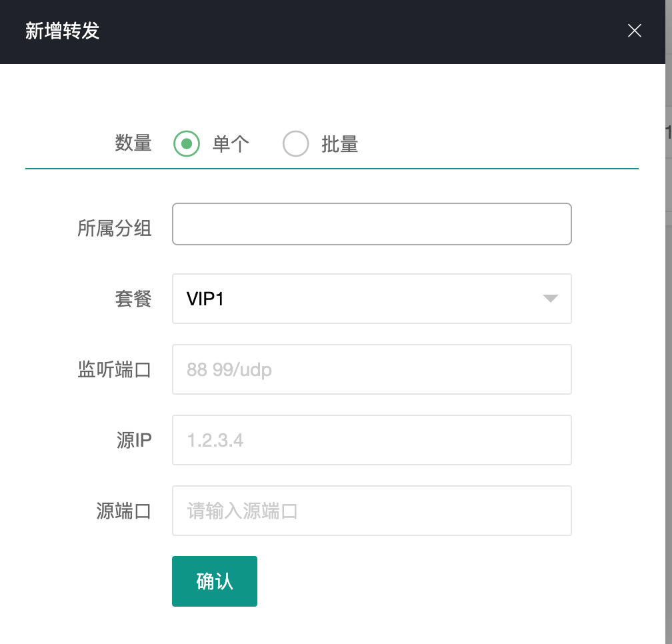Enable batch mode by choosing 批量
Screen dimensions: 672x644
click(x=296, y=143)
